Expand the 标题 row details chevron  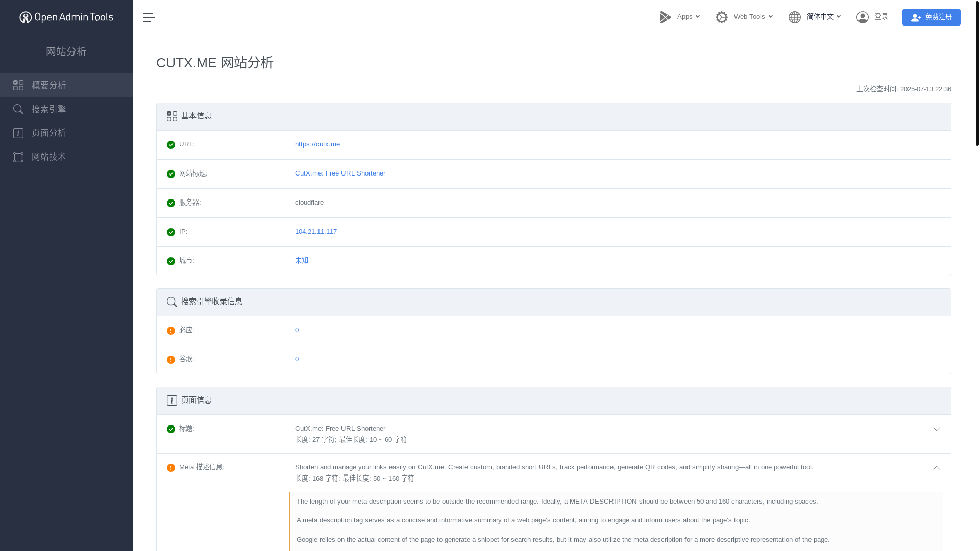937,429
